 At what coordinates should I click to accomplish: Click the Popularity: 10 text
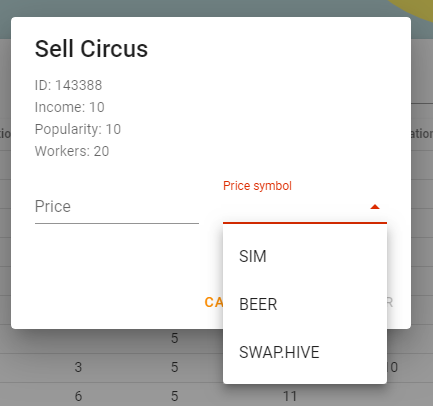[x=78, y=129]
